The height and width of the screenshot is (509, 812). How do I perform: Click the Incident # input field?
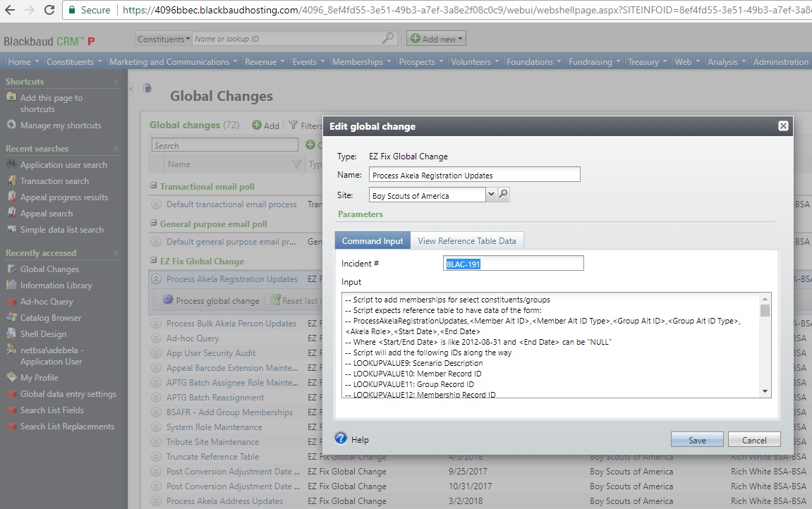[x=514, y=264]
